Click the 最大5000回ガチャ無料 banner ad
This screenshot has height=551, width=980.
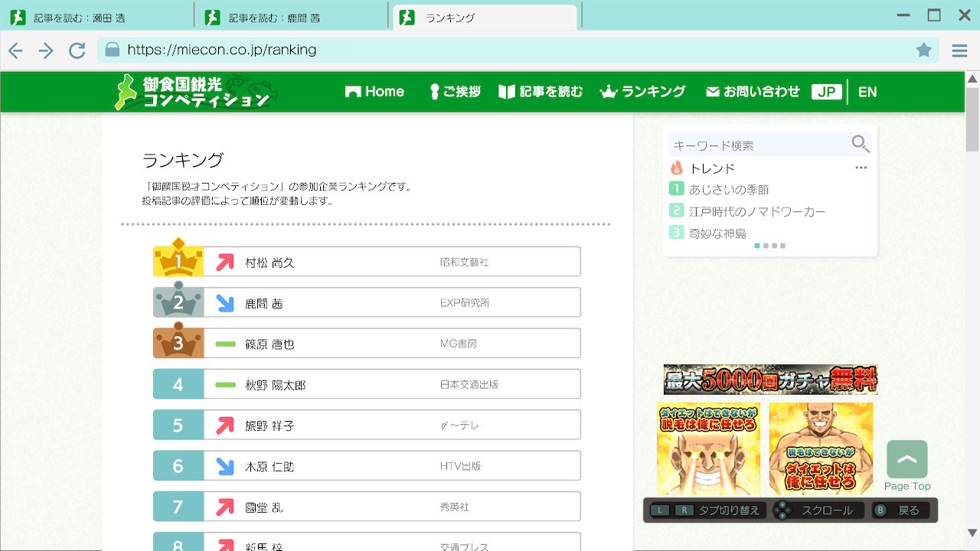coord(770,380)
